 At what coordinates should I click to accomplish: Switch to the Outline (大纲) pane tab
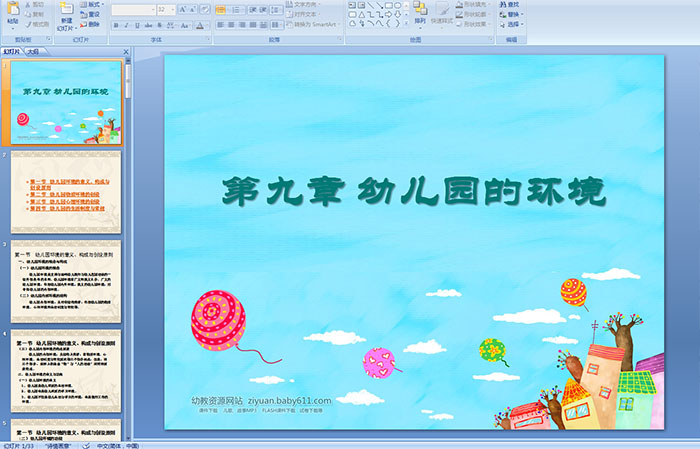tap(33, 52)
